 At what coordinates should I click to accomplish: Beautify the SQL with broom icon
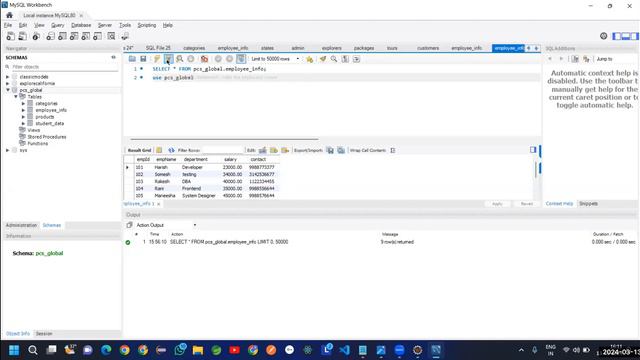323,59
